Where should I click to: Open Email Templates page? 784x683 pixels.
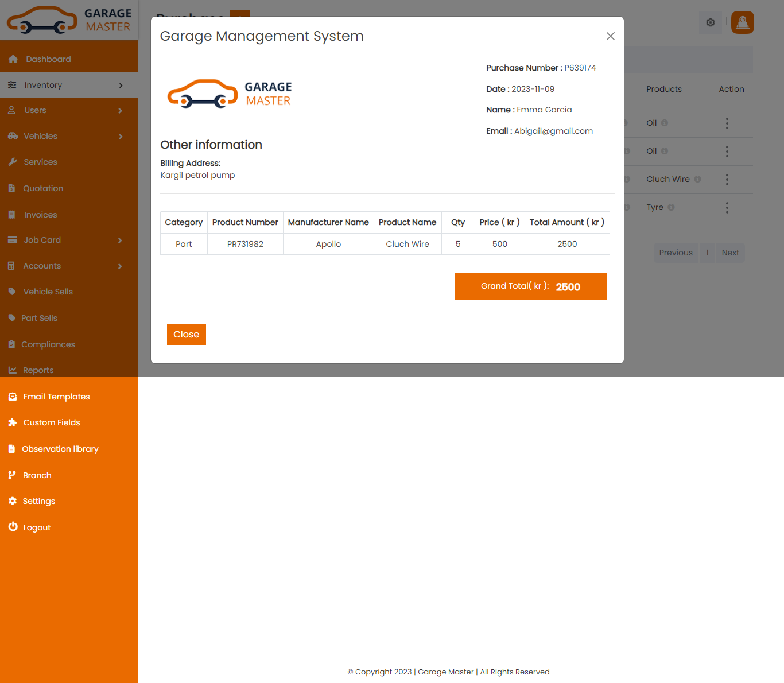(x=69, y=397)
